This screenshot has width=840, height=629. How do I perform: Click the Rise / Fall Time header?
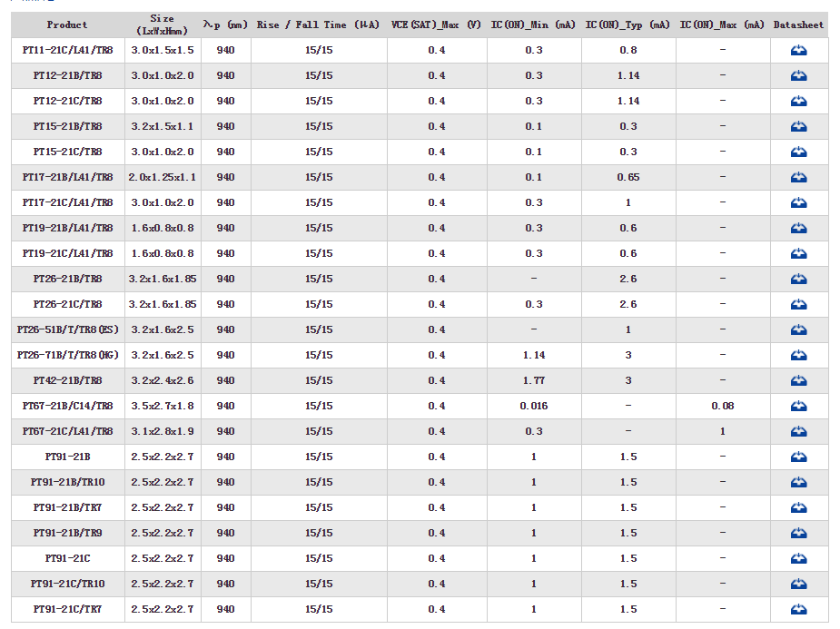point(318,25)
